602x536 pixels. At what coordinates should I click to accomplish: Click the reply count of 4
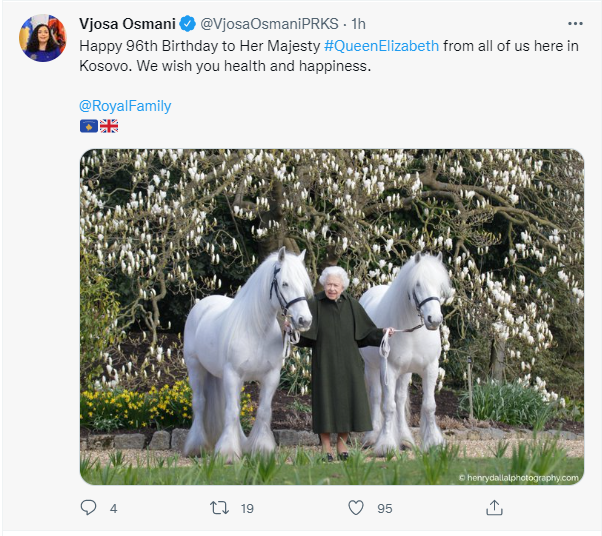(113, 508)
